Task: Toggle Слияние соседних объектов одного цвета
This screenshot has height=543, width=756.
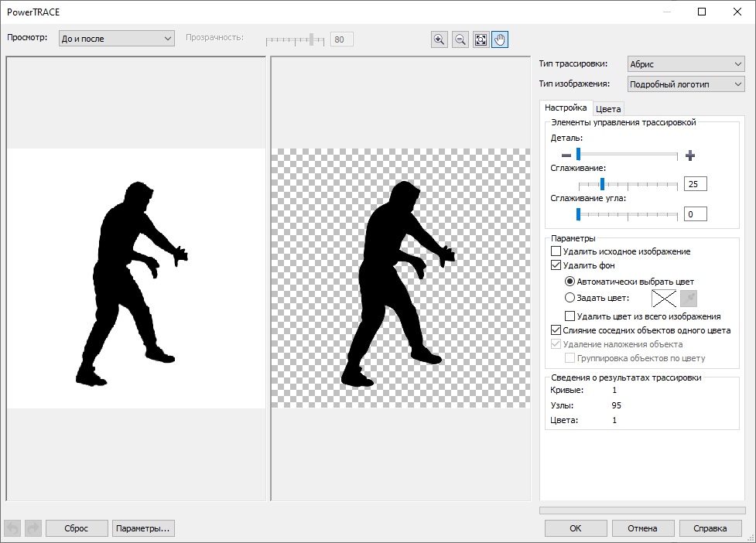Action: tap(556, 330)
